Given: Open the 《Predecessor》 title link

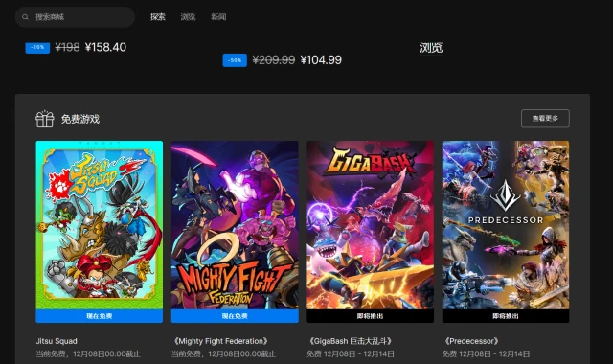Looking at the screenshot, I should click(x=471, y=341).
